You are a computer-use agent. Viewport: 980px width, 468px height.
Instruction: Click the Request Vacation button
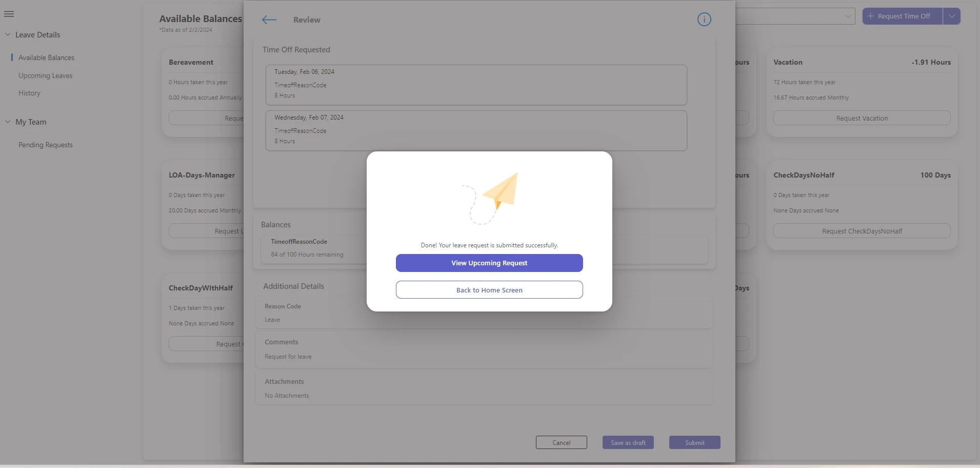861,118
